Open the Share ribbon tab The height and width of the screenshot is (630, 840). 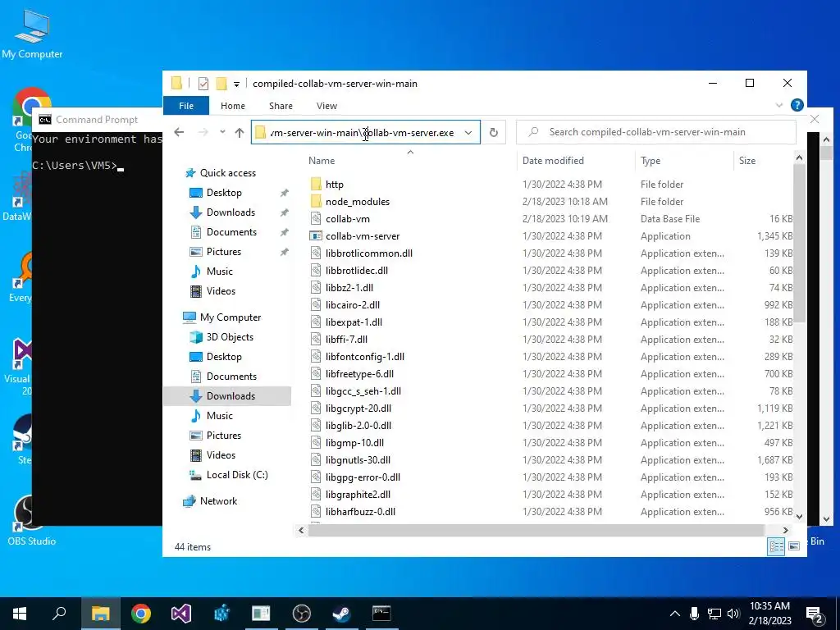pyautogui.click(x=281, y=106)
